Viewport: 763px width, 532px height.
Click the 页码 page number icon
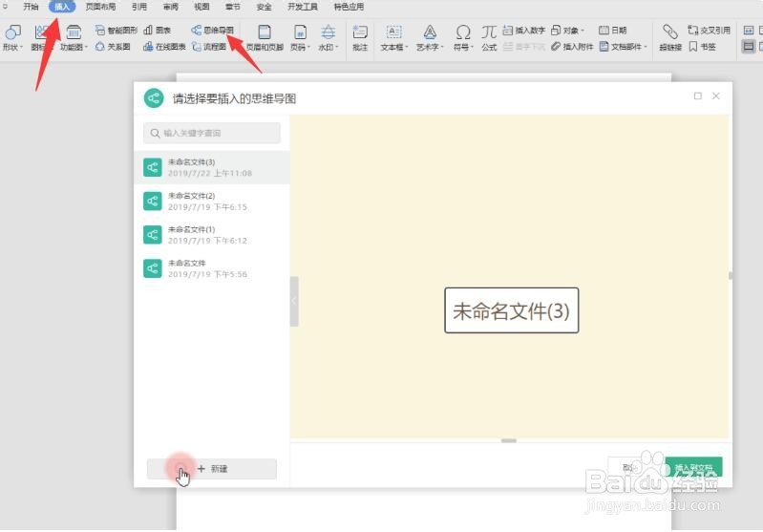[300, 32]
